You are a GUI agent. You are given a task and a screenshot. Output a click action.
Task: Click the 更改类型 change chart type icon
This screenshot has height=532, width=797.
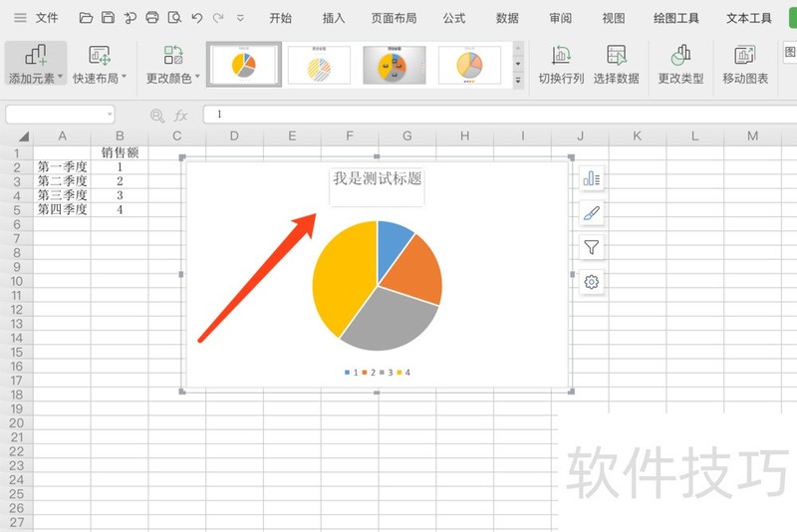(680, 56)
